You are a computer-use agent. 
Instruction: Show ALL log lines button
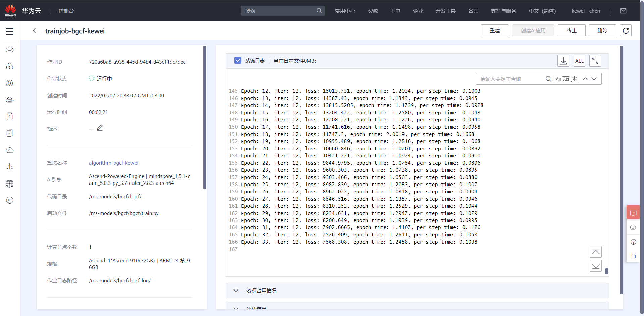tap(579, 61)
